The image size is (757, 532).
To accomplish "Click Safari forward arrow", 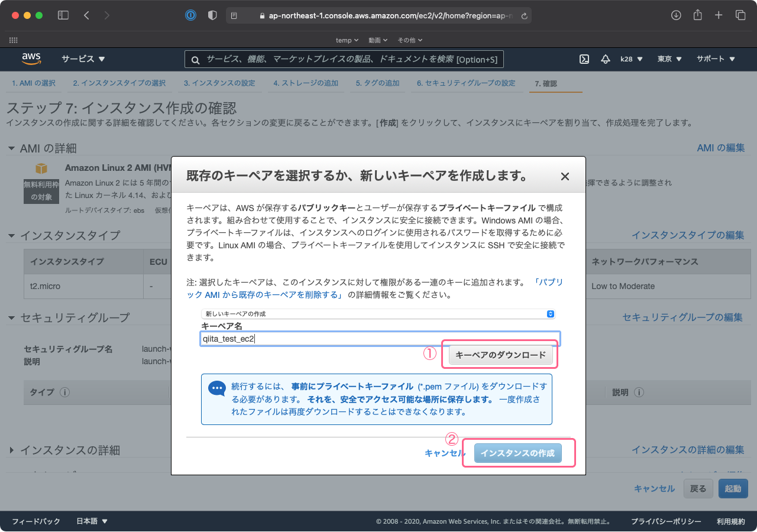I will pyautogui.click(x=107, y=15).
